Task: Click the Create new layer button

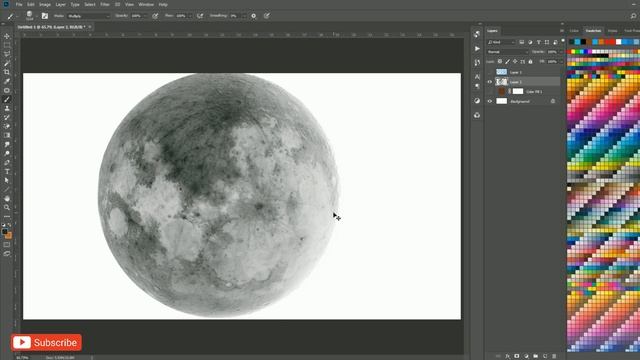Action: pos(545,356)
